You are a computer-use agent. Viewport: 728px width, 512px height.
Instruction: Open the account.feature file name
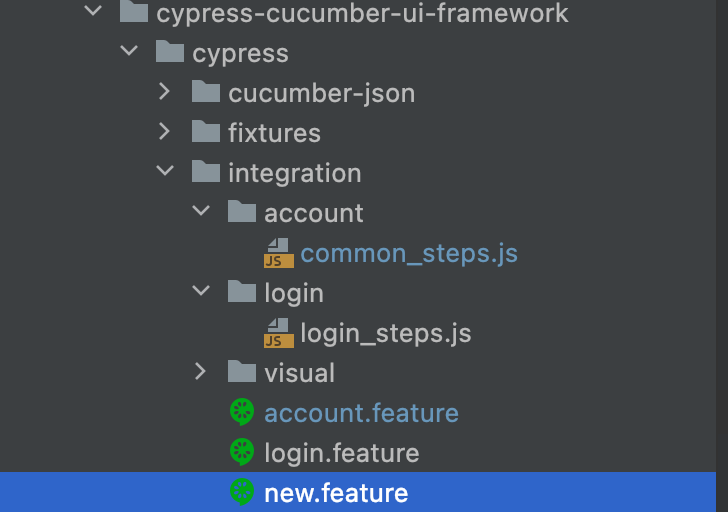pos(361,412)
